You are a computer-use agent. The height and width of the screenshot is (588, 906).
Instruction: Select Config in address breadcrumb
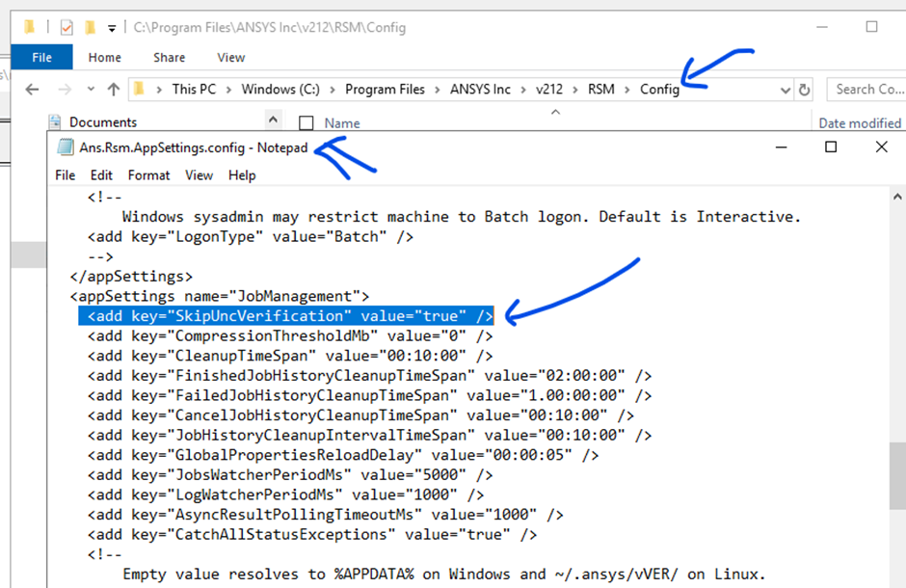coord(659,89)
